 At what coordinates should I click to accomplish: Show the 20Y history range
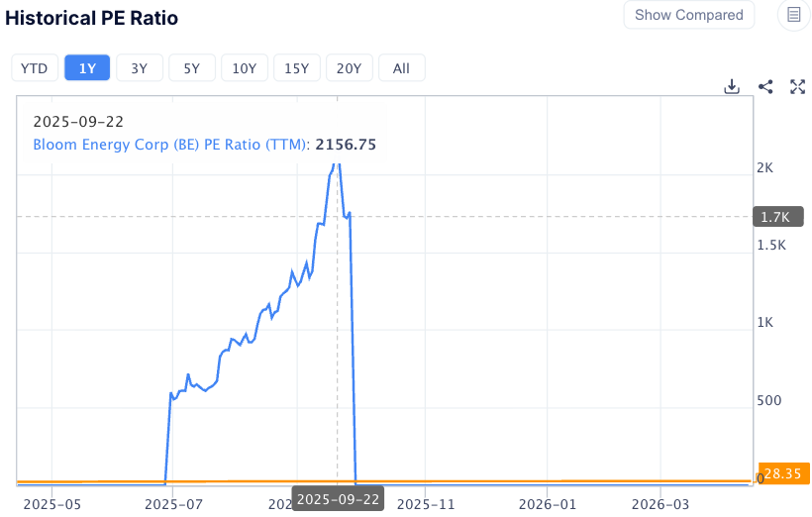[349, 68]
